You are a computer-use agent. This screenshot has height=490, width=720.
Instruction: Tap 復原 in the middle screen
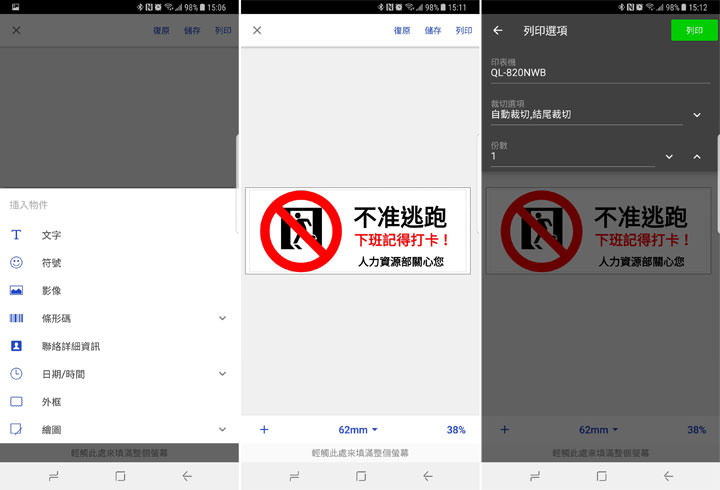coord(402,31)
